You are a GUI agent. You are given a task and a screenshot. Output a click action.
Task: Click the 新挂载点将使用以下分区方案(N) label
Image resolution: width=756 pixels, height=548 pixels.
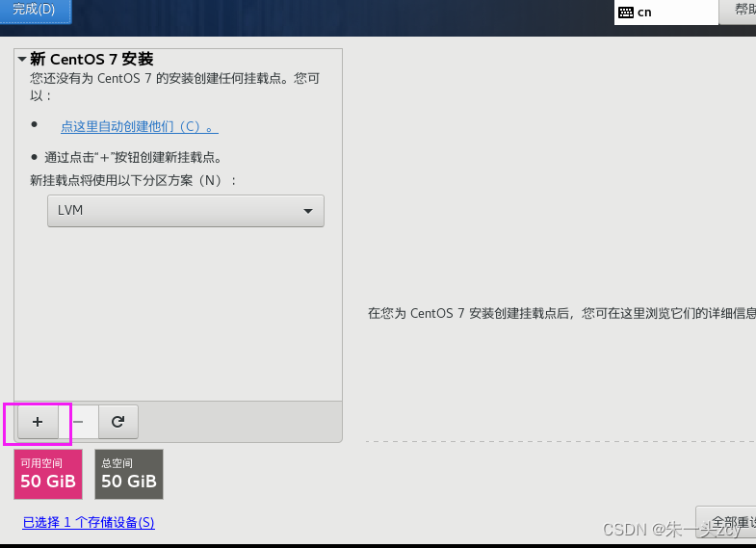[x=133, y=180]
